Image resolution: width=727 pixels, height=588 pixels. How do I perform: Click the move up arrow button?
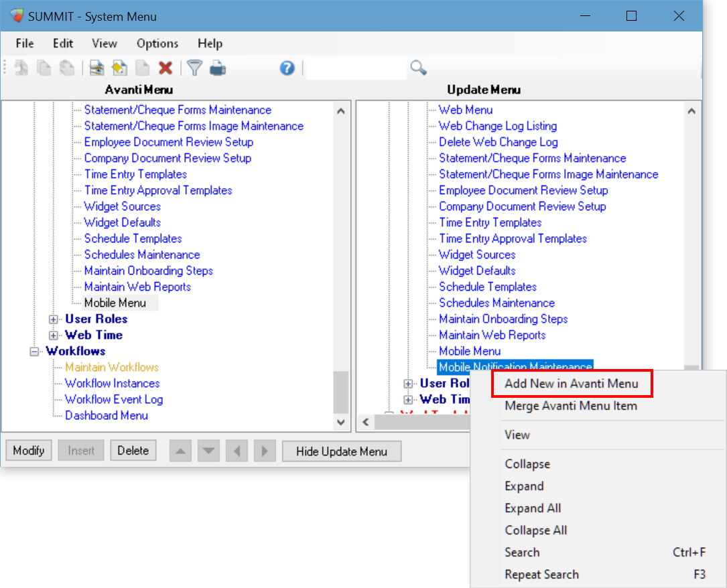pyautogui.click(x=180, y=451)
